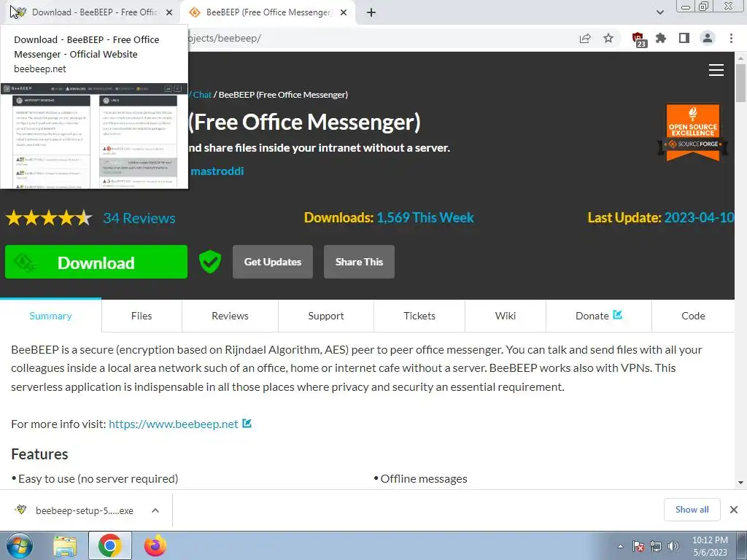This screenshot has width=747, height=560.
Task: Open a new browser tab
Action: coord(371,12)
